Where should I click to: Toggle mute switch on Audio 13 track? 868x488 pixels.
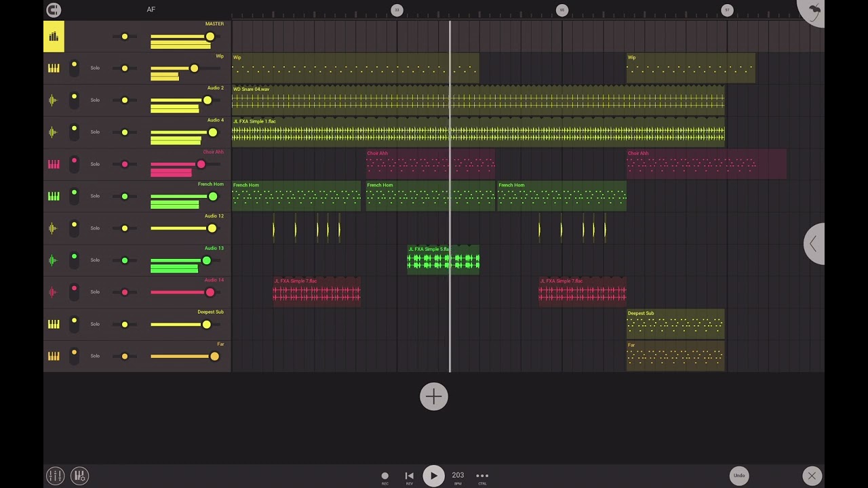(x=74, y=260)
